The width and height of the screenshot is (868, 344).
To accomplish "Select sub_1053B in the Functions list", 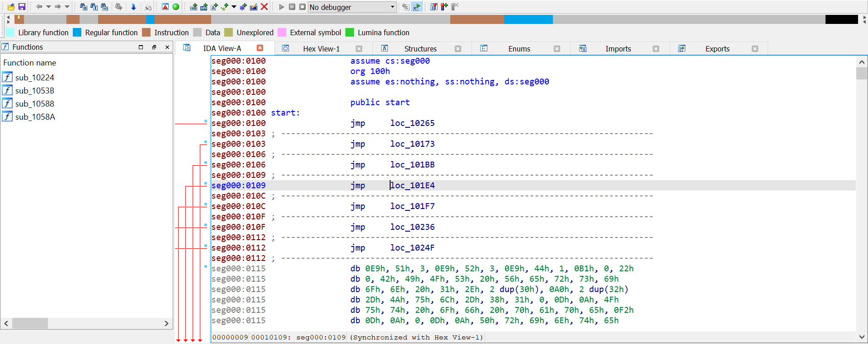I will [x=35, y=91].
